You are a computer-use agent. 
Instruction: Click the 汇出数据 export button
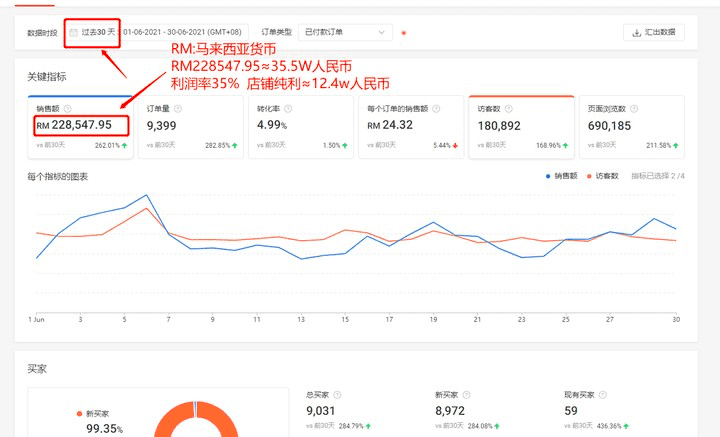[654, 32]
